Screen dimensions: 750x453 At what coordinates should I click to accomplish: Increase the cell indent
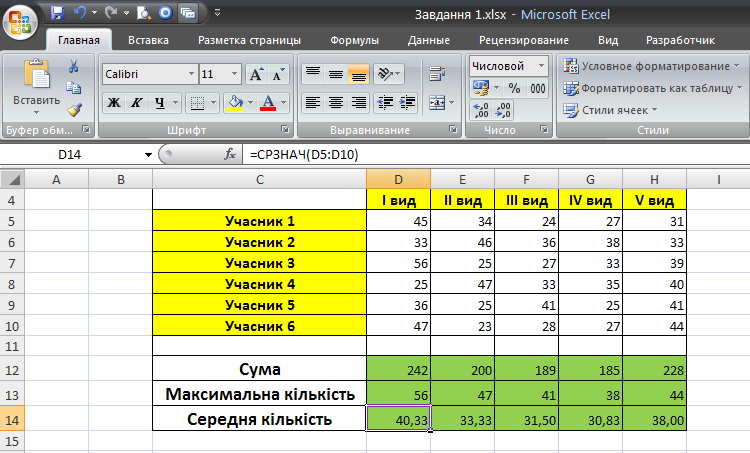[x=407, y=102]
